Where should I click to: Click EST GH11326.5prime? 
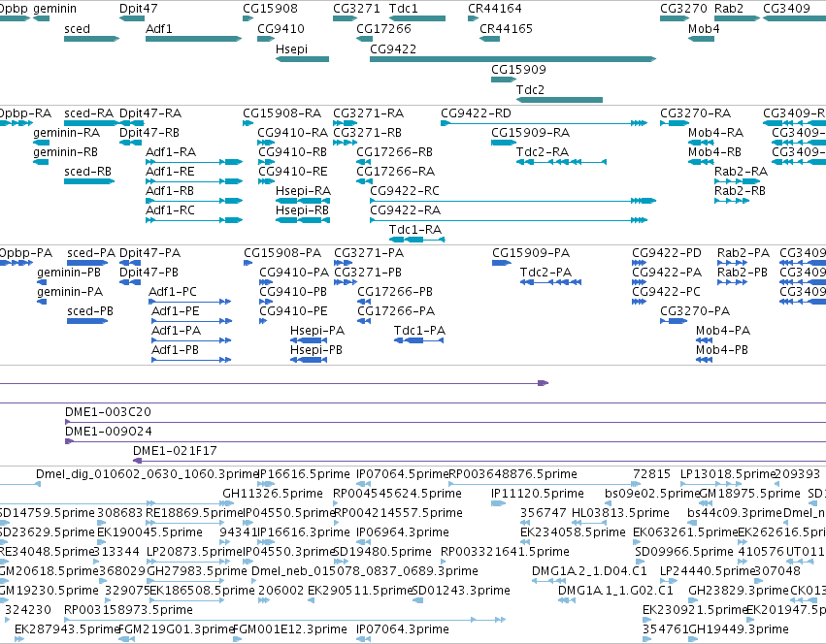273,494
